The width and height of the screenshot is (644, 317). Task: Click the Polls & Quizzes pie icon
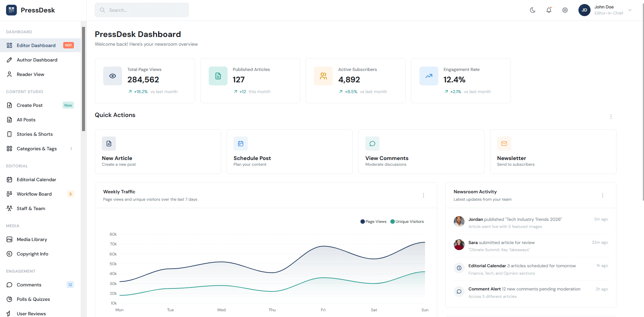click(9, 299)
